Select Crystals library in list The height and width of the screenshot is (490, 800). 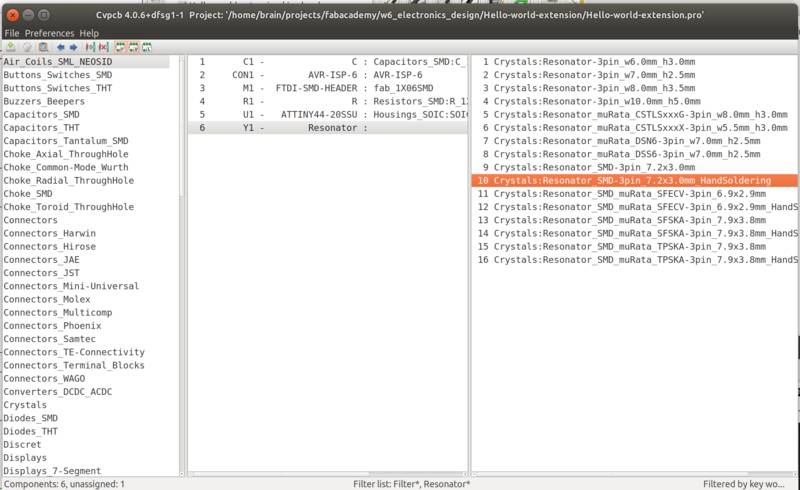point(25,405)
